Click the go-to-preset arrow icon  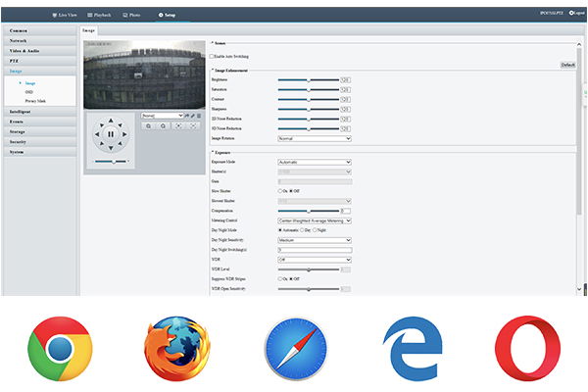click(187, 116)
